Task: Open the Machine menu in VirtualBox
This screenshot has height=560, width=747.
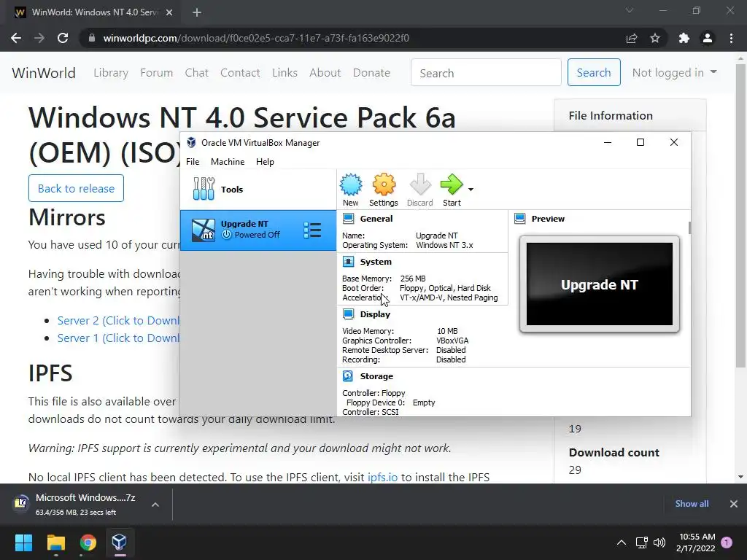Action: 228,161
